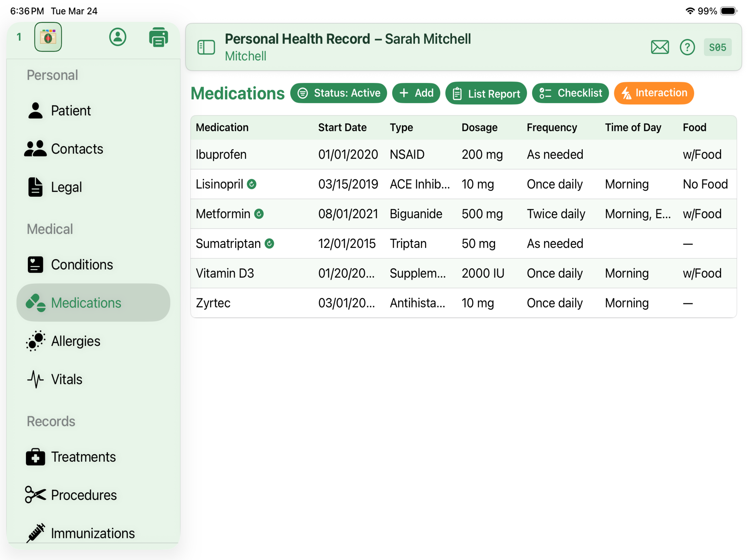This screenshot has height=560, width=747.
Task: Toggle the refill indicator next to Lisinopril
Action: (252, 184)
